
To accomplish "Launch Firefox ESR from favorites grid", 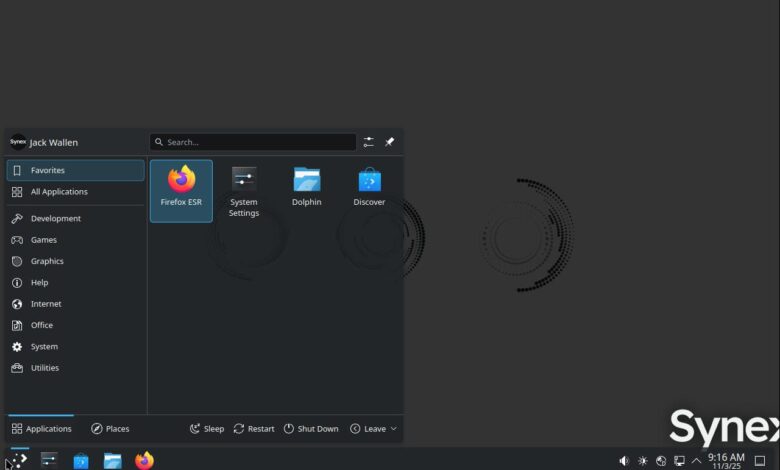I will click(181, 191).
